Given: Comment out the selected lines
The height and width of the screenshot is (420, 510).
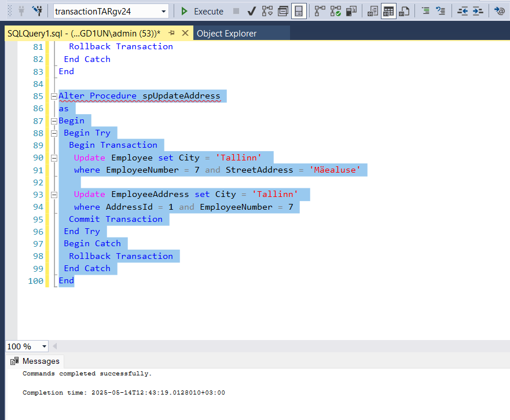Looking at the screenshot, I should click(425, 12).
